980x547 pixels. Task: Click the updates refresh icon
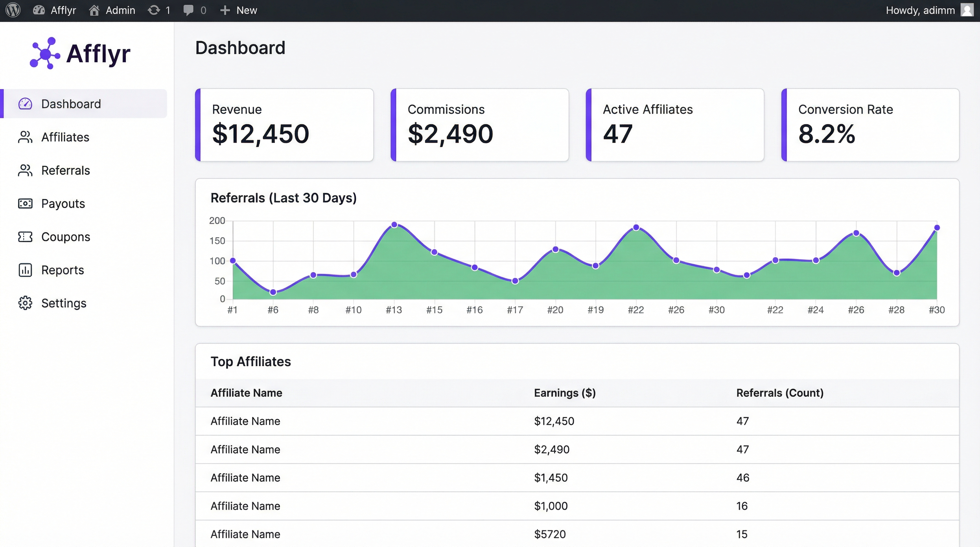coord(154,10)
